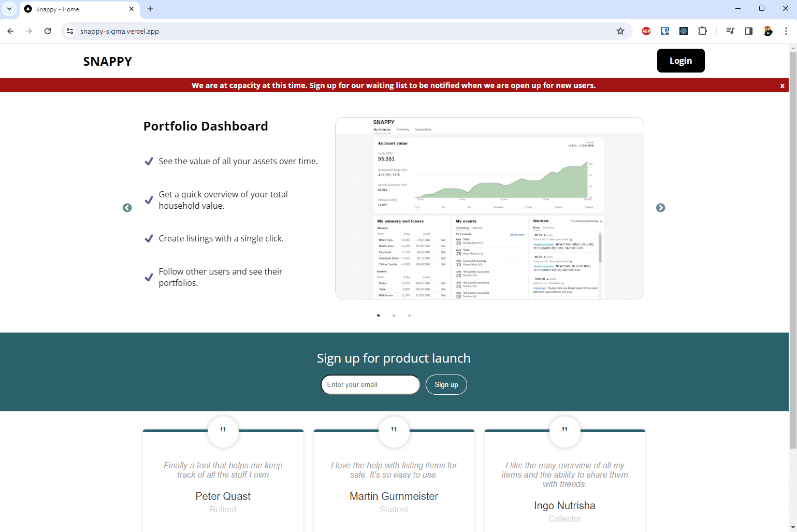Click checkmark beside 'Create listings' line
Screen dimensions: 797x532
(149, 238)
